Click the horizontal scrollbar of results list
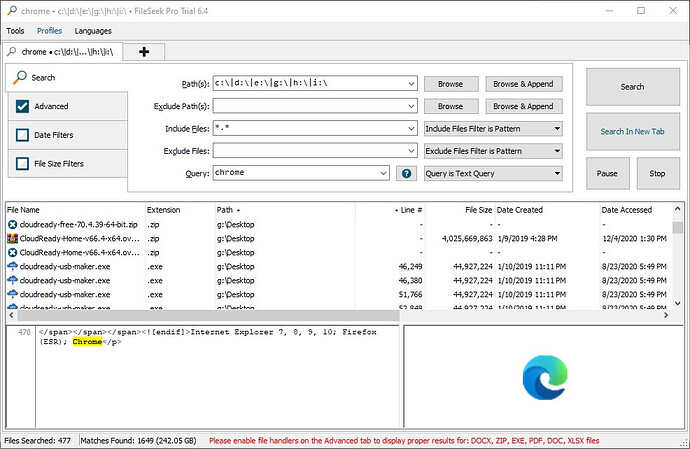 point(209,315)
